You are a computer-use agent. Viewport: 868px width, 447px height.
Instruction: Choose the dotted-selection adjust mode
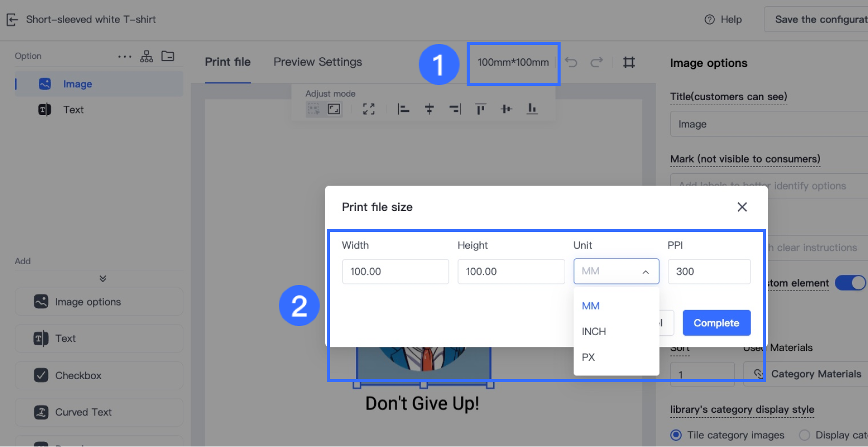coord(314,109)
